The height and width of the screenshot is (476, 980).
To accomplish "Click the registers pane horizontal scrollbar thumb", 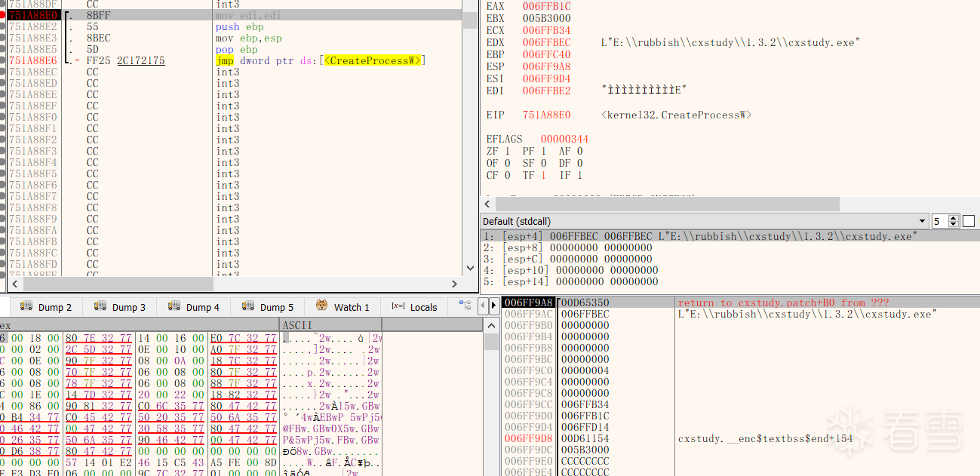I will [x=667, y=204].
